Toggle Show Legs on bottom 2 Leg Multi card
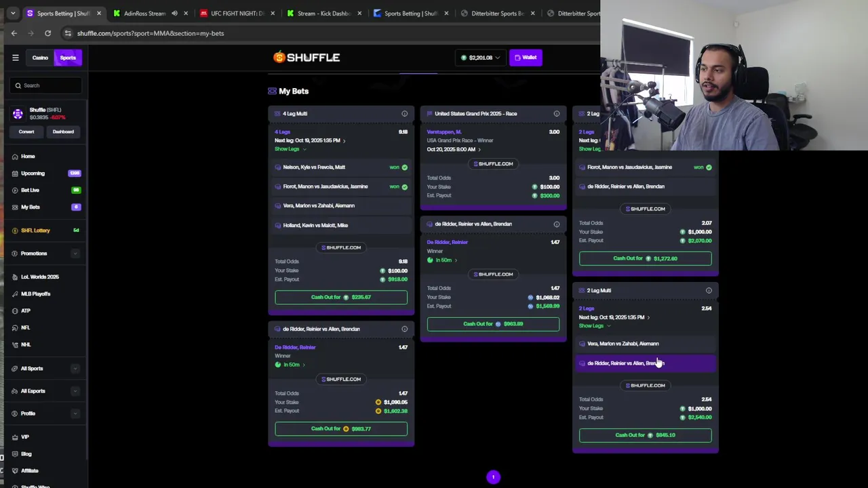 pos(594,326)
